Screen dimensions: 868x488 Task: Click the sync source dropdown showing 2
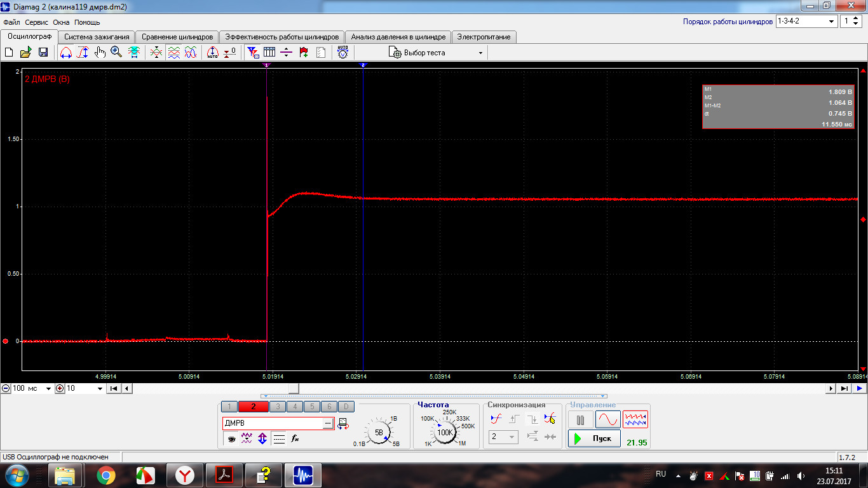(x=503, y=437)
